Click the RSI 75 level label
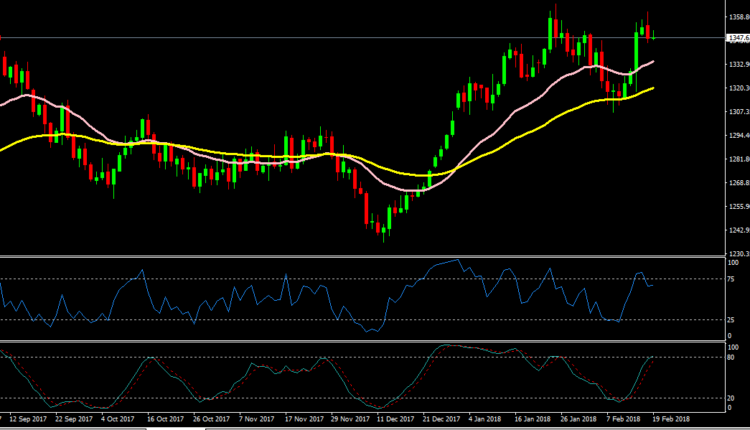The image size is (750, 430). click(x=732, y=279)
